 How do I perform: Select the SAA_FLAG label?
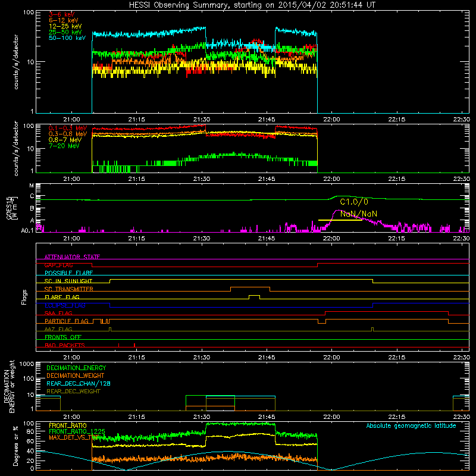58,313
